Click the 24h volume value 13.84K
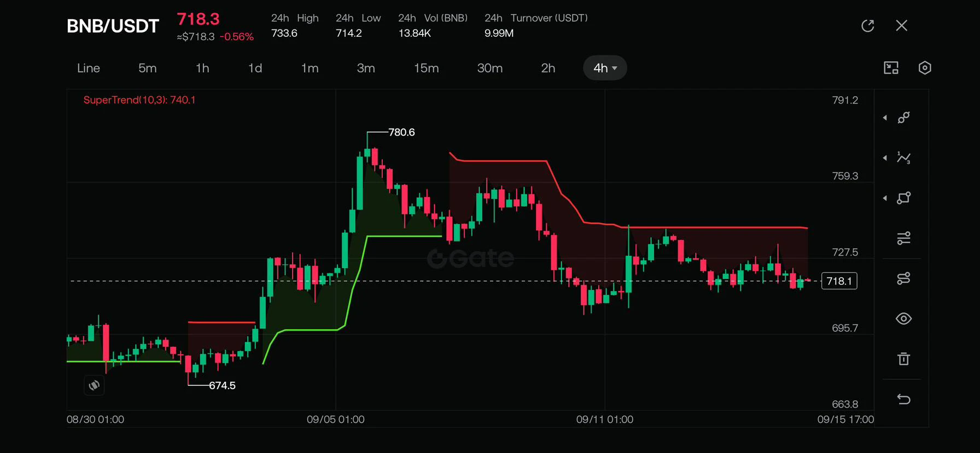 click(x=415, y=33)
